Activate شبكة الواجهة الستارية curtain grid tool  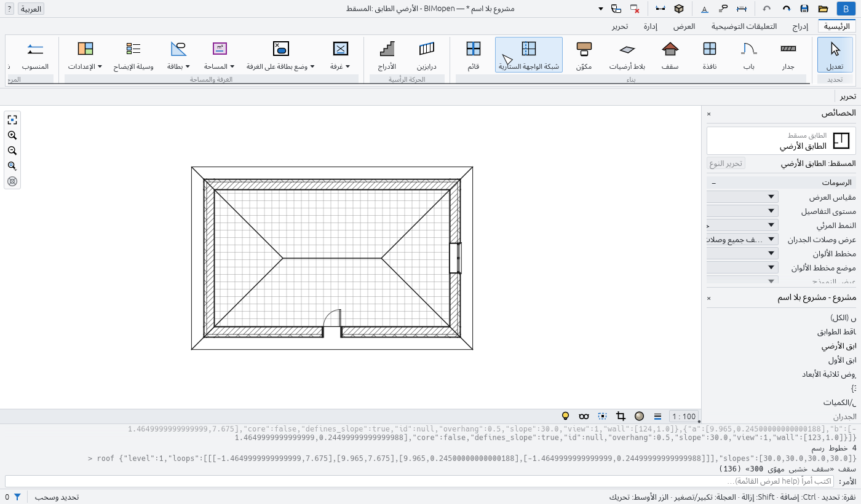pos(529,55)
